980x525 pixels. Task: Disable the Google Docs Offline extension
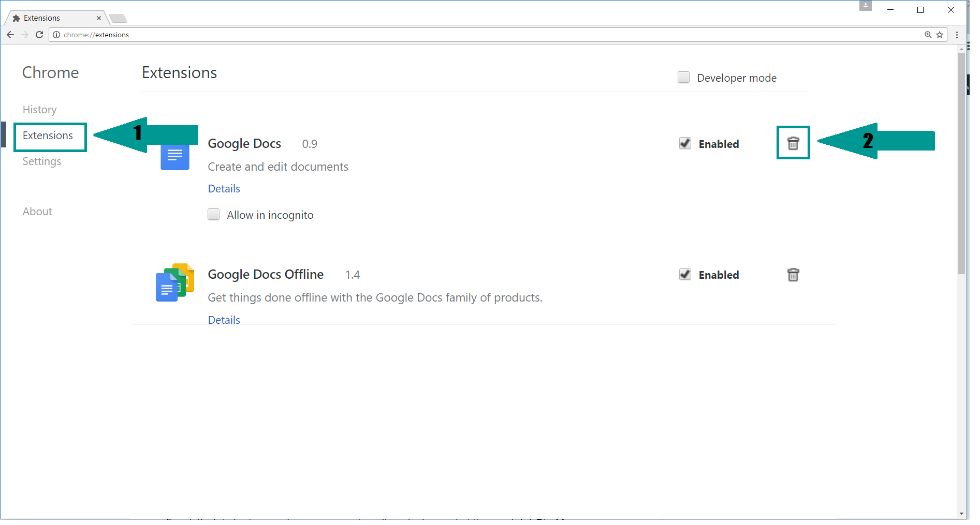pos(685,275)
